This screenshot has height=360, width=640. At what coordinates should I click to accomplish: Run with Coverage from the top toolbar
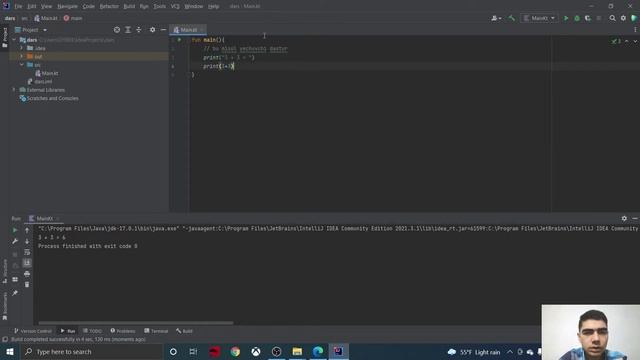point(588,18)
